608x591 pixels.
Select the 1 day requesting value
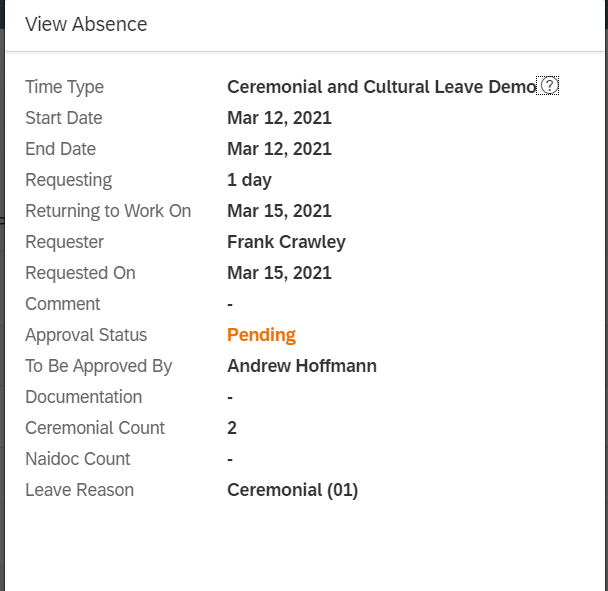249,180
